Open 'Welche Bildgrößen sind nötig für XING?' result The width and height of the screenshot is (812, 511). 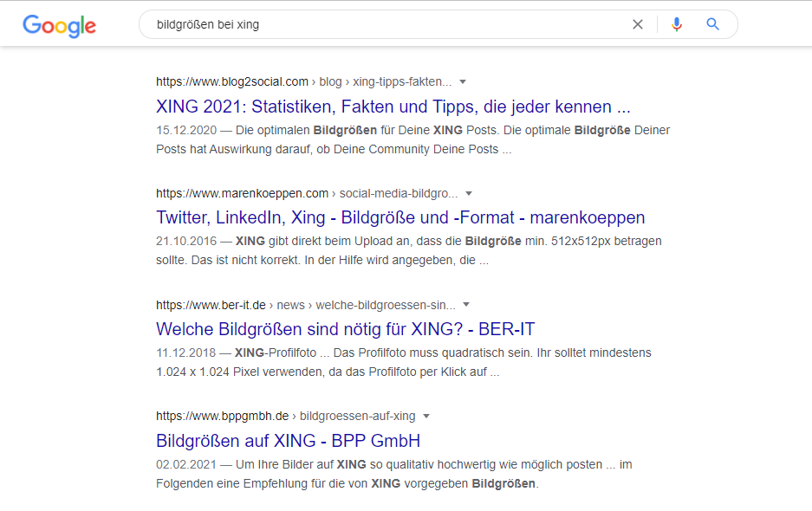point(346,329)
